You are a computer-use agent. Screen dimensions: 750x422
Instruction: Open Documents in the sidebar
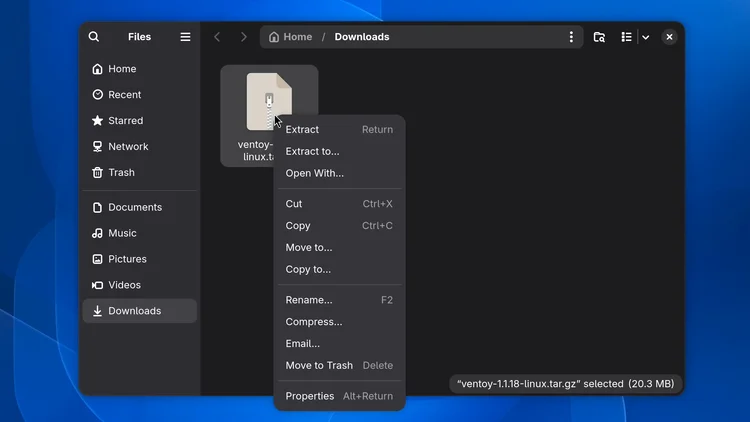click(x=140, y=207)
